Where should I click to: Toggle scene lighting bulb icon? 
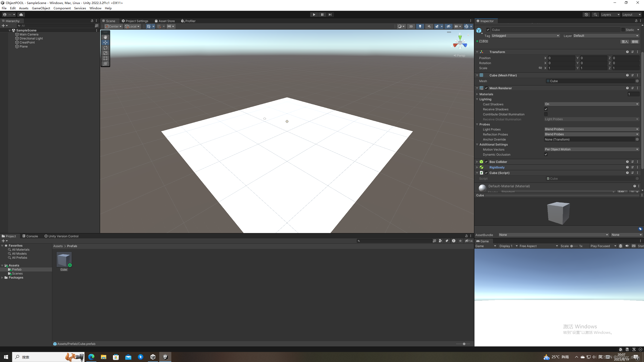coord(420,26)
